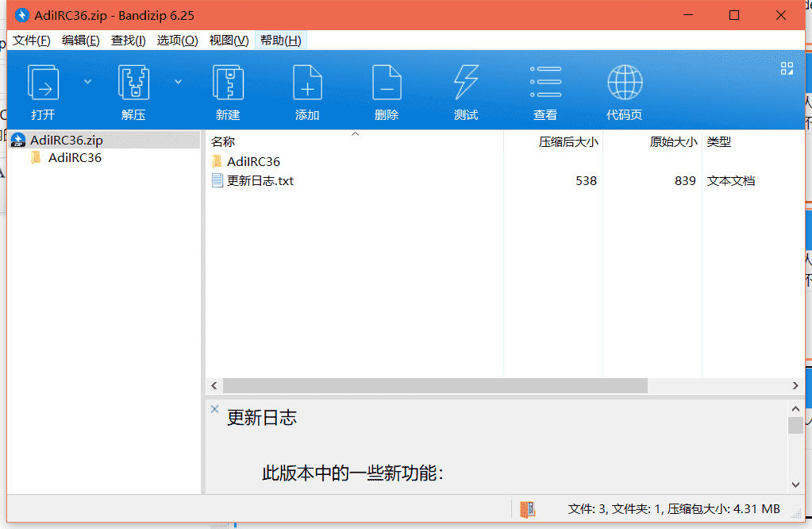Open the 帮助(H) menu
This screenshot has width=812, height=529.
tap(281, 41)
